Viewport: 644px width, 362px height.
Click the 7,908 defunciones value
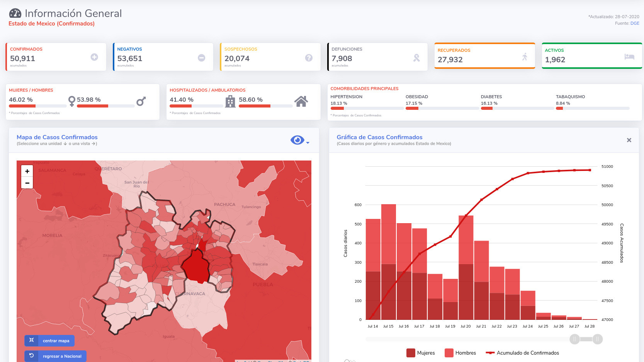click(x=342, y=58)
